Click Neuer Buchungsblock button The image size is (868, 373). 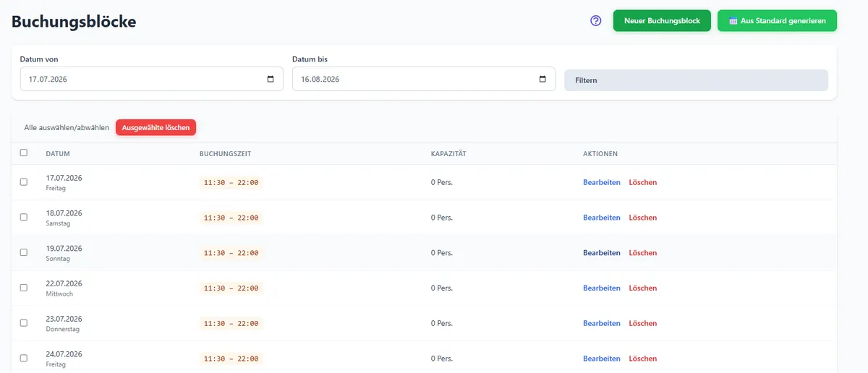coord(662,21)
